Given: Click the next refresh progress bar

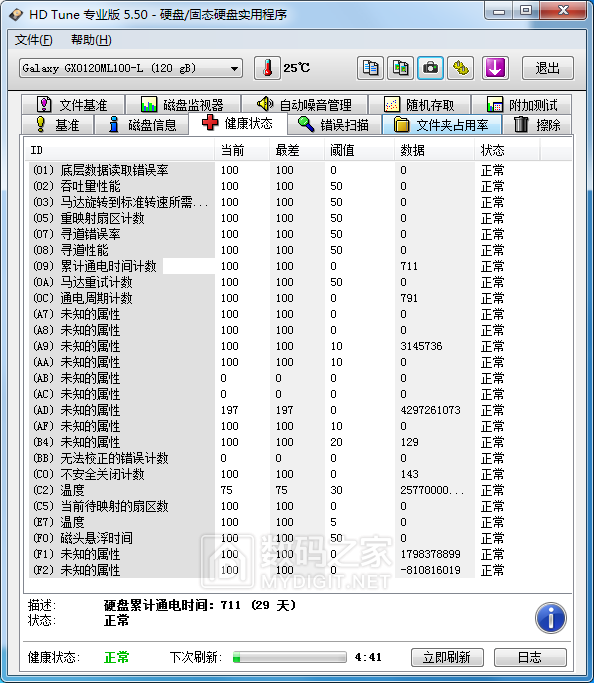Looking at the screenshot, I should tap(290, 657).
